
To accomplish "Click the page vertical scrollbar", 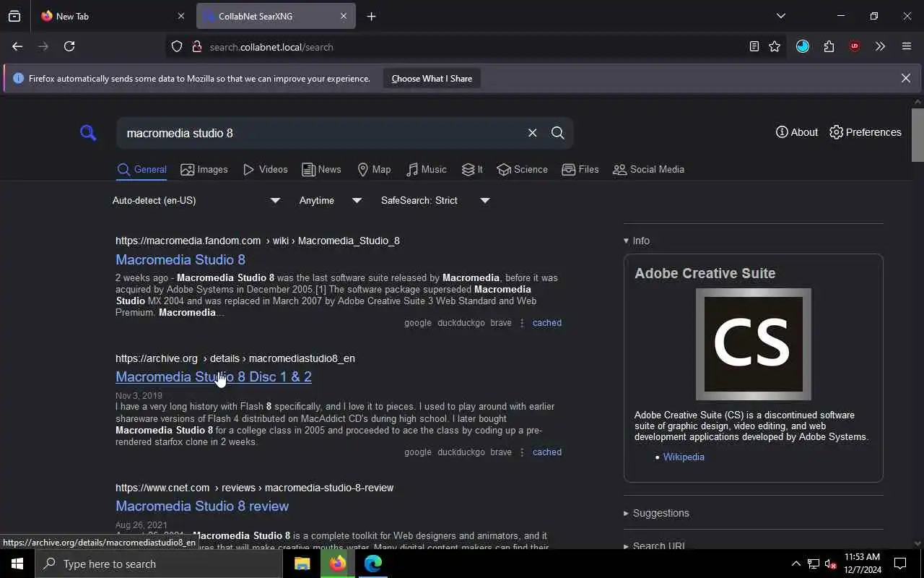I will click(918, 135).
